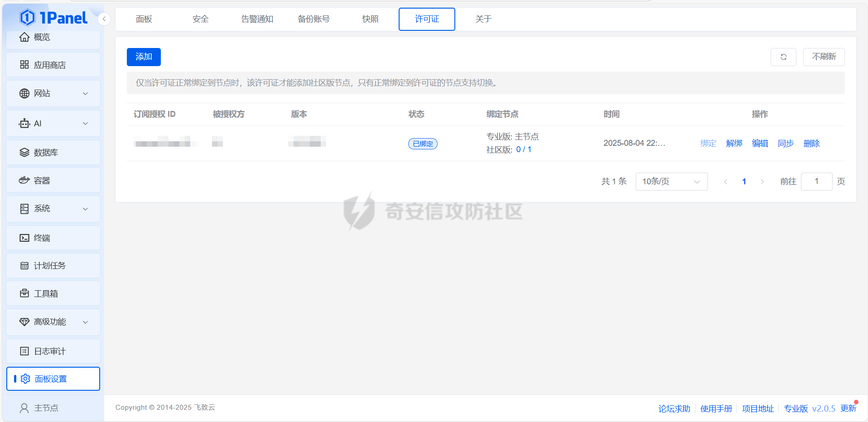
Task: Click 同步 in the license row
Action: 786,144
